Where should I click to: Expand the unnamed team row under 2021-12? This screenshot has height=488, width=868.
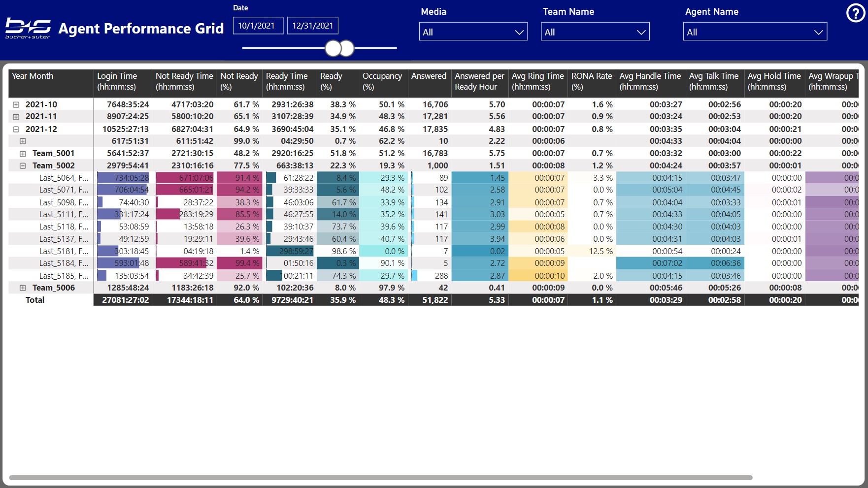point(23,141)
